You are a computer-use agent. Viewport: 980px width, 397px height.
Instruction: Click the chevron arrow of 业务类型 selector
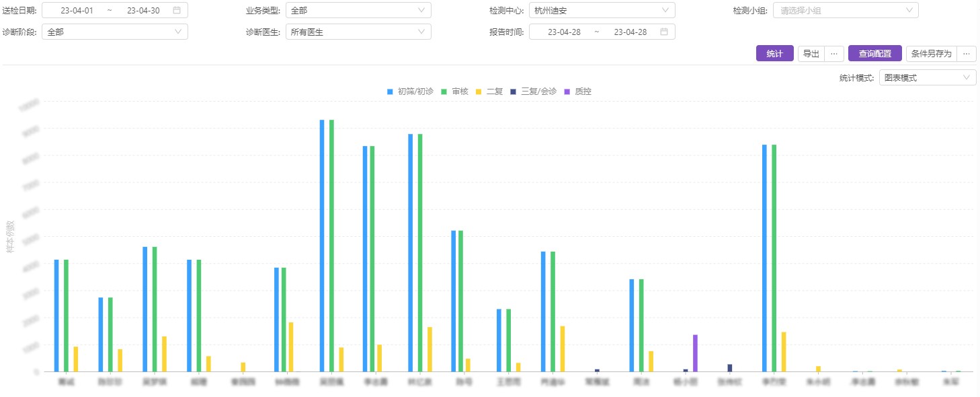coord(421,10)
